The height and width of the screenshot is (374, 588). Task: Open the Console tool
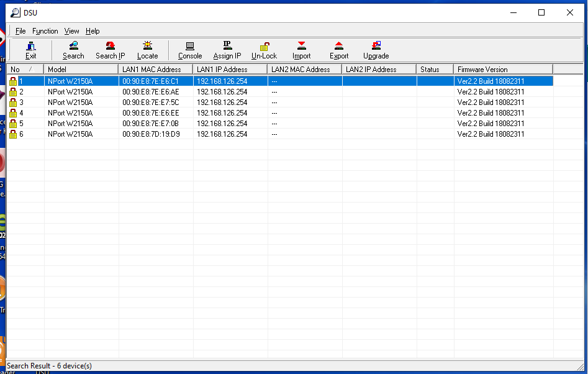pos(190,50)
